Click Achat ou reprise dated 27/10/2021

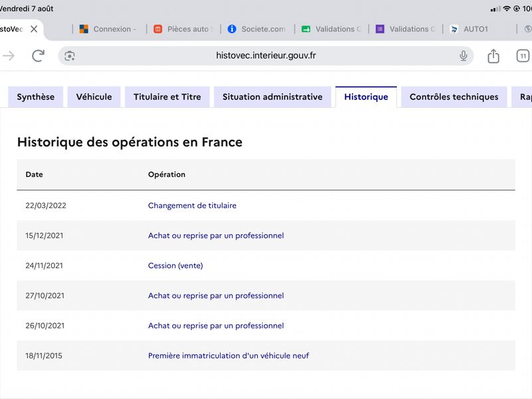point(215,295)
